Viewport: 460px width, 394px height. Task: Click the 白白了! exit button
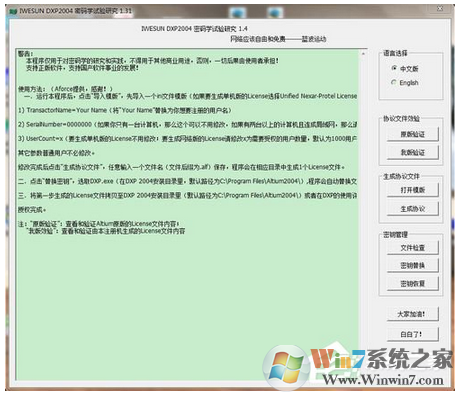point(413,334)
